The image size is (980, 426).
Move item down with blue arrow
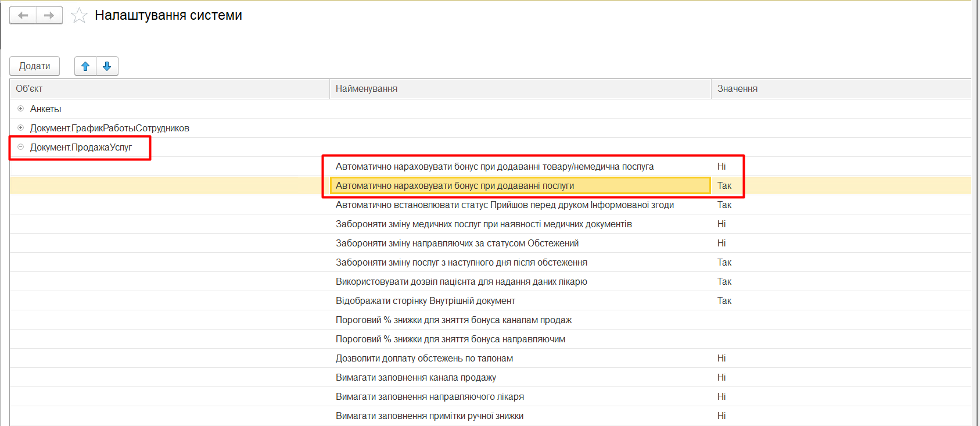(x=107, y=66)
